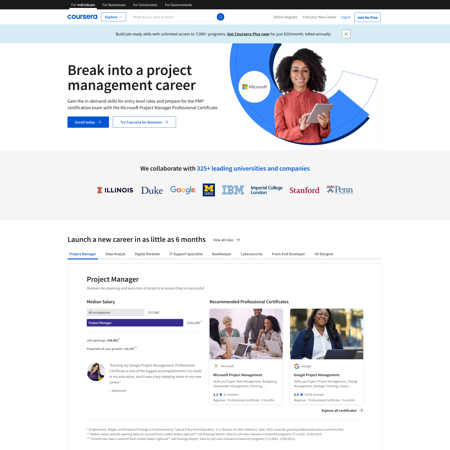The image size is (450, 450).
Task: Click the 'Break into a project management career' heading
Action: 132,78
